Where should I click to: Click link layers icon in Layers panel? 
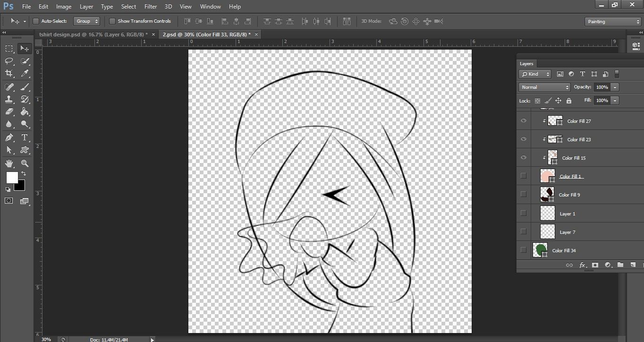[x=569, y=265]
